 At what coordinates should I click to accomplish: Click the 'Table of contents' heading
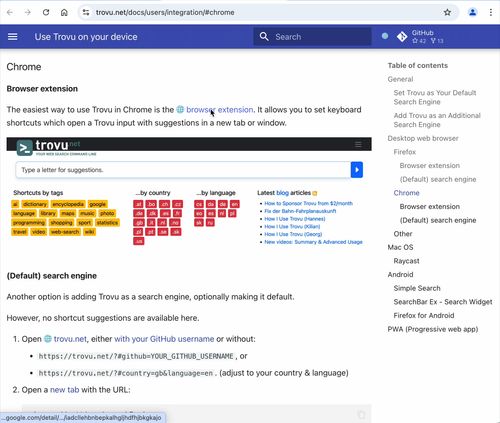click(x=418, y=66)
